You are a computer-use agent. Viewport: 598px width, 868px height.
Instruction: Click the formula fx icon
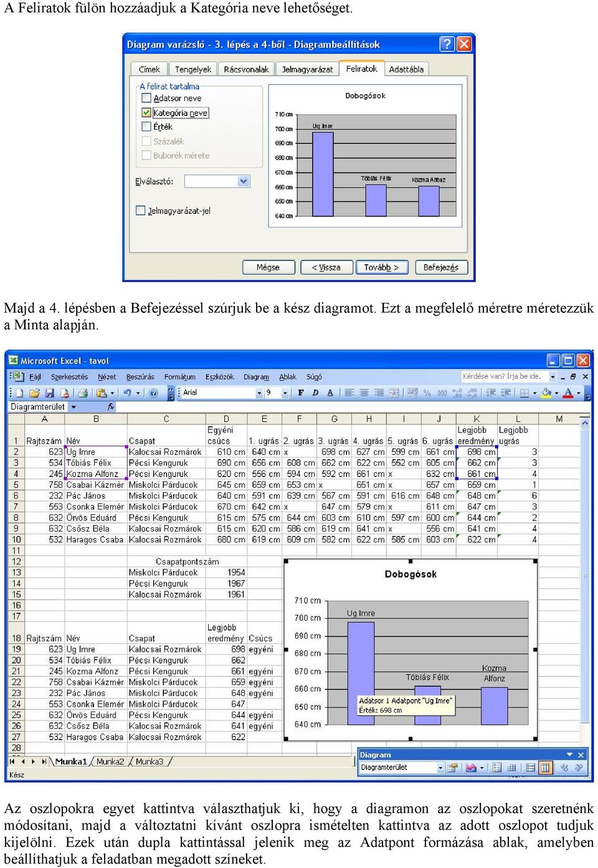pyautogui.click(x=111, y=407)
